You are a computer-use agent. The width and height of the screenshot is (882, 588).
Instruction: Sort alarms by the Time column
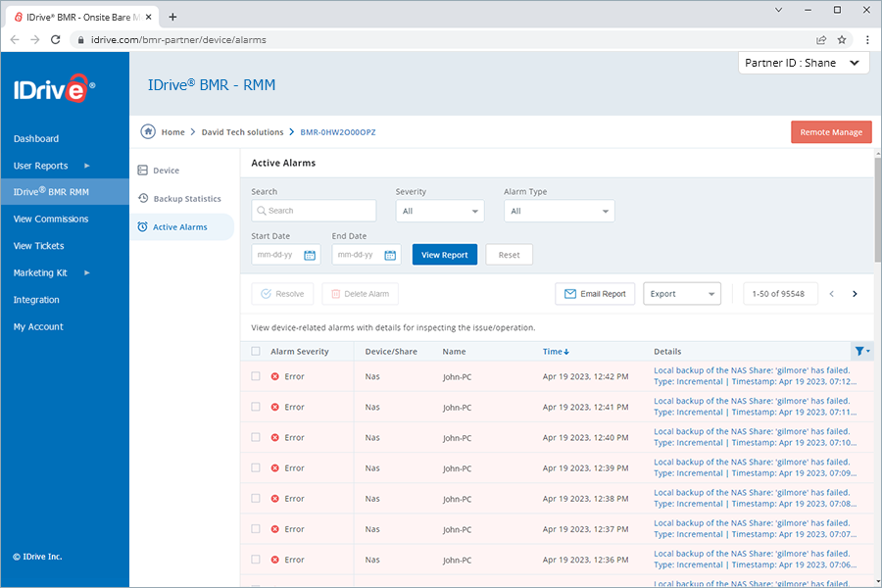556,351
